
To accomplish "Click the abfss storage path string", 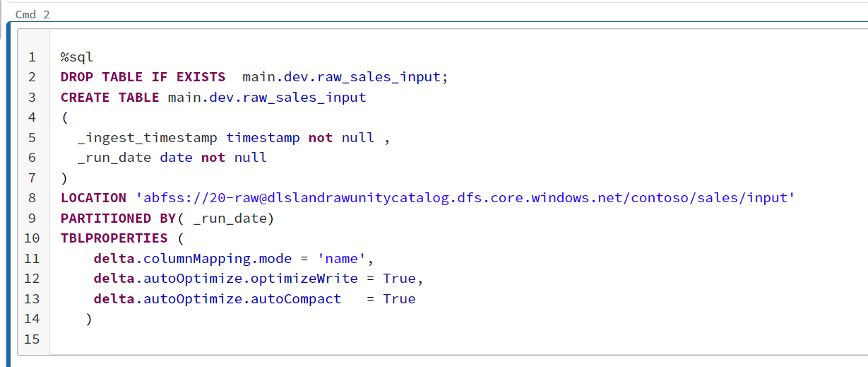I will [x=465, y=198].
